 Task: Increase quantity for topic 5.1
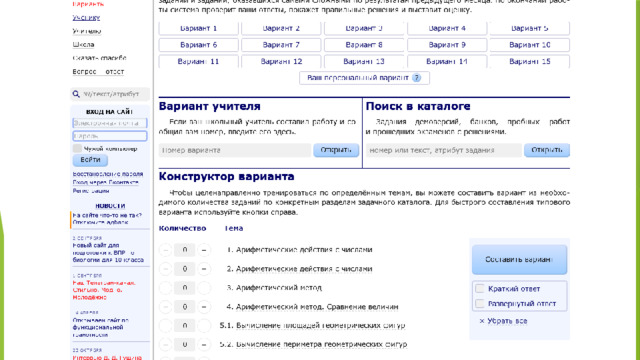(204, 326)
